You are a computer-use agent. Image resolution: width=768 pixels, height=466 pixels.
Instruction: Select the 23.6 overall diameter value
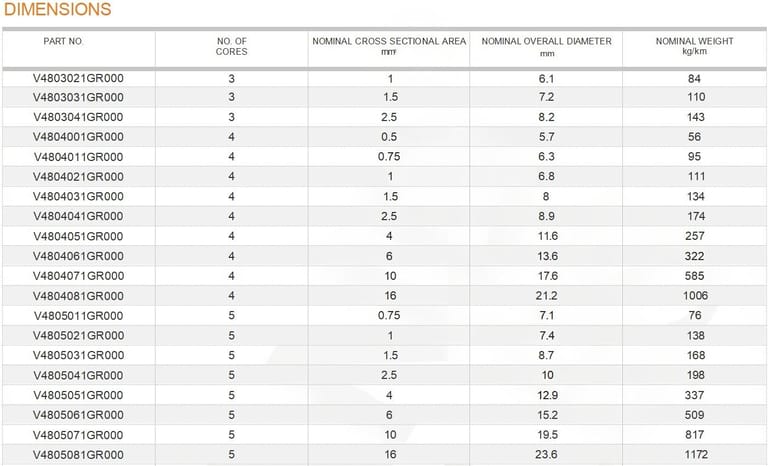pos(546,454)
